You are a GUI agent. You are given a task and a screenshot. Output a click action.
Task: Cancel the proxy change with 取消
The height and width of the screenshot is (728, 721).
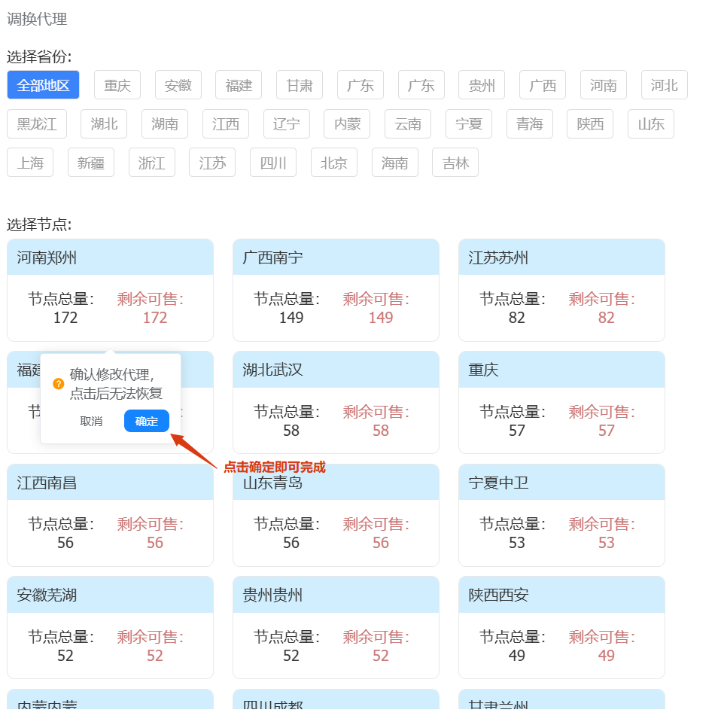(91, 421)
